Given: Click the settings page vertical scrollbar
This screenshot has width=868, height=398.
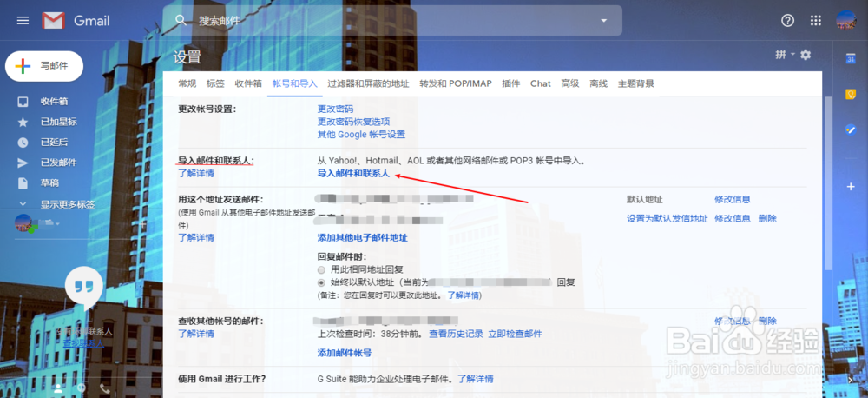Looking at the screenshot, I should tap(828, 183).
